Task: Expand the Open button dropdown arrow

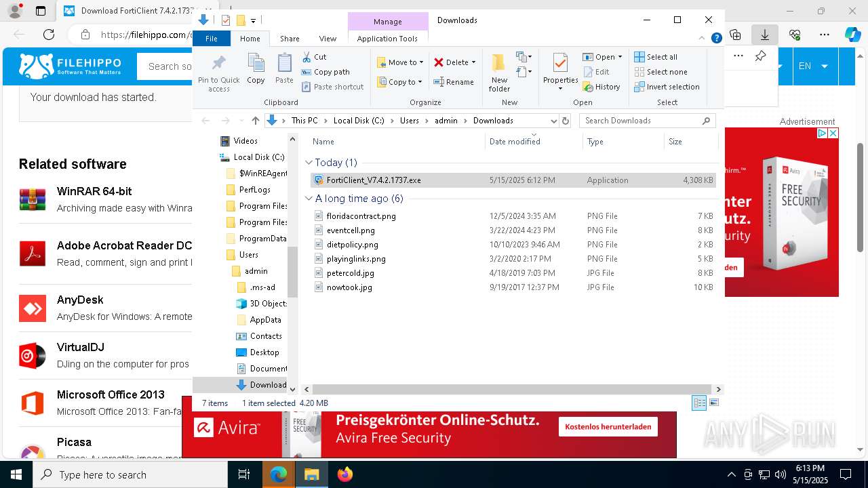Action: (620, 57)
